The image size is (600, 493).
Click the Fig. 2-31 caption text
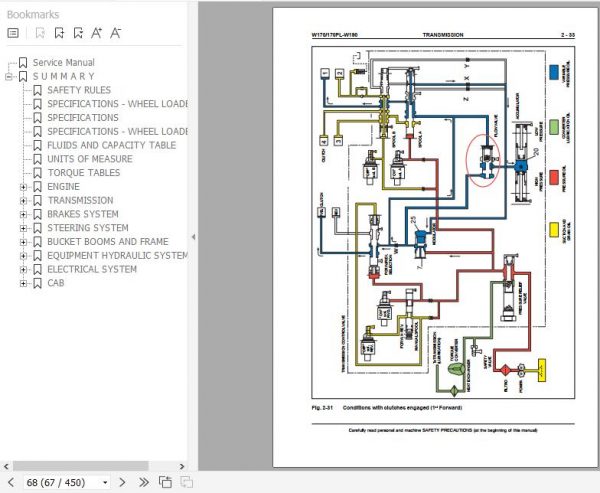point(387,408)
